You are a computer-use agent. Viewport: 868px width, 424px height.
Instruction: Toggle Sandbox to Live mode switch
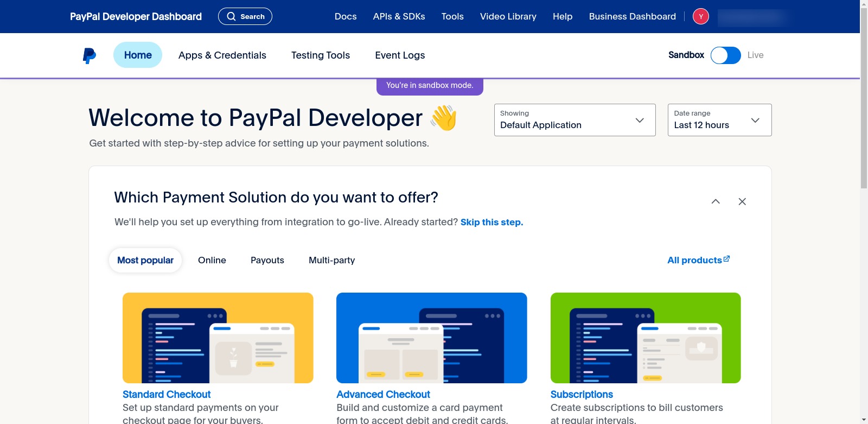pos(726,55)
